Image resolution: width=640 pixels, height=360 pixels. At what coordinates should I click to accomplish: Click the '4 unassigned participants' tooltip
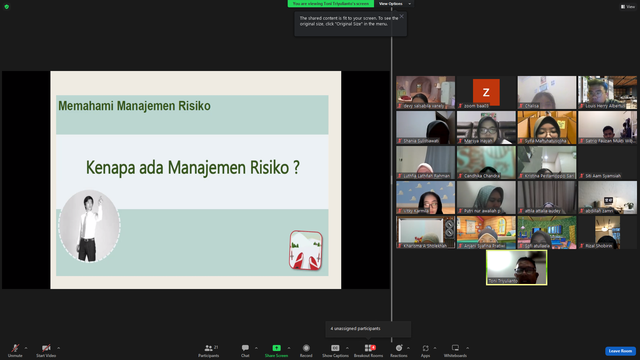click(368, 329)
